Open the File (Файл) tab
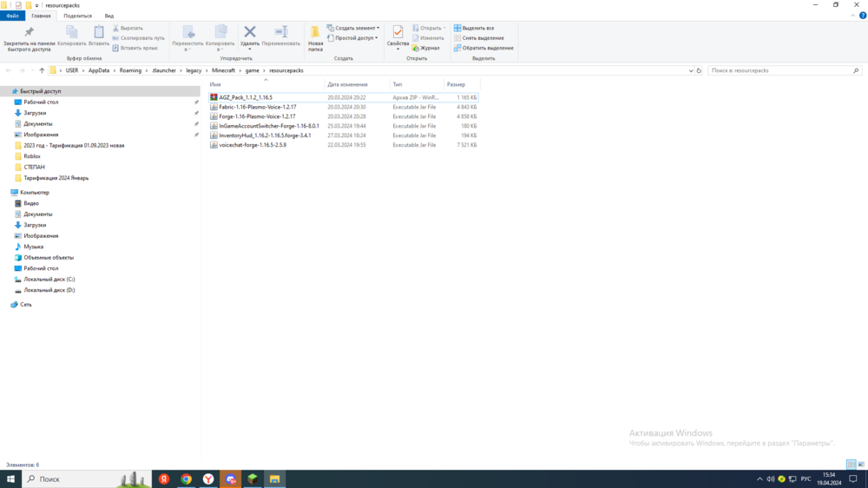 point(12,16)
